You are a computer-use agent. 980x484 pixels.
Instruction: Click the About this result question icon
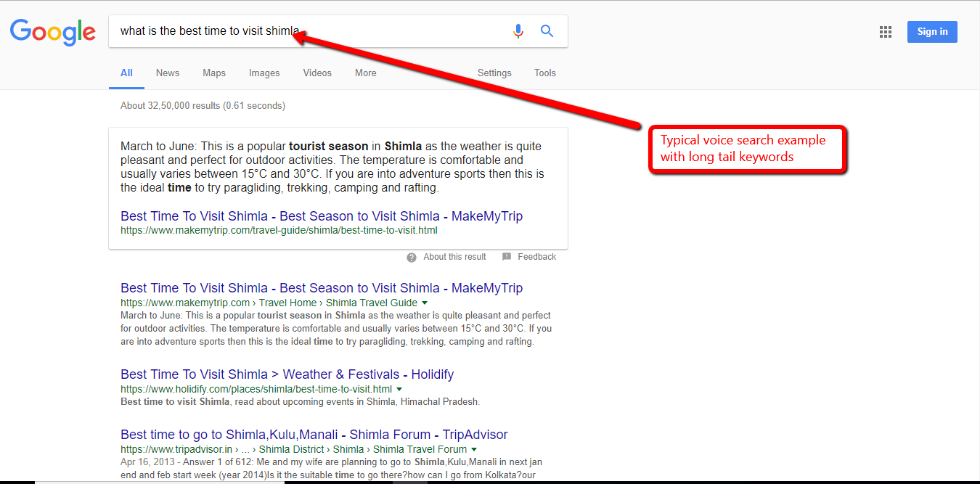click(x=412, y=257)
